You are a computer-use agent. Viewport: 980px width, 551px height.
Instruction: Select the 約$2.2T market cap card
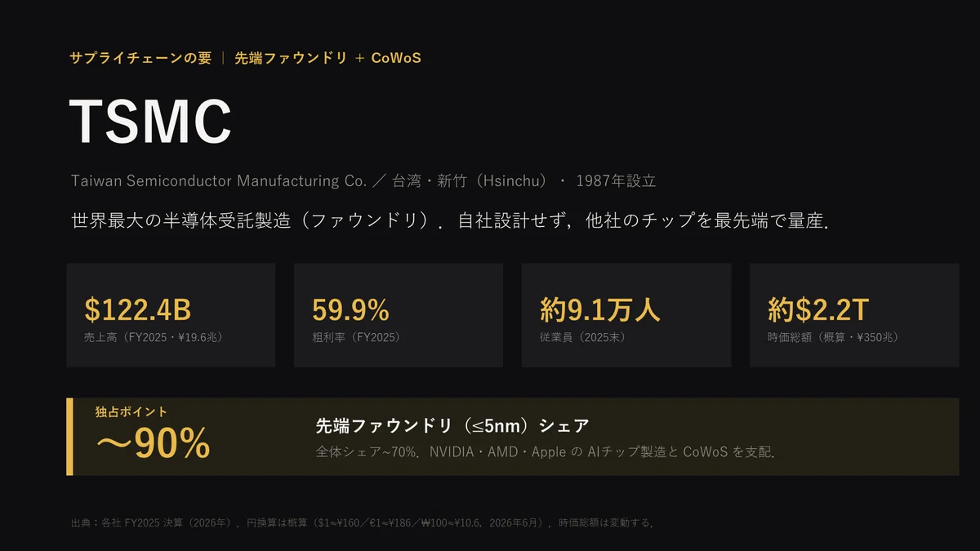pyautogui.click(x=854, y=315)
